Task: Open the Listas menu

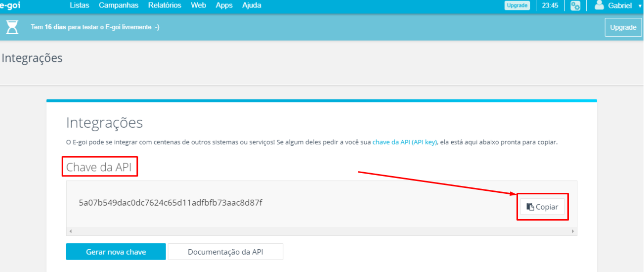Action: (x=80, y=5)
